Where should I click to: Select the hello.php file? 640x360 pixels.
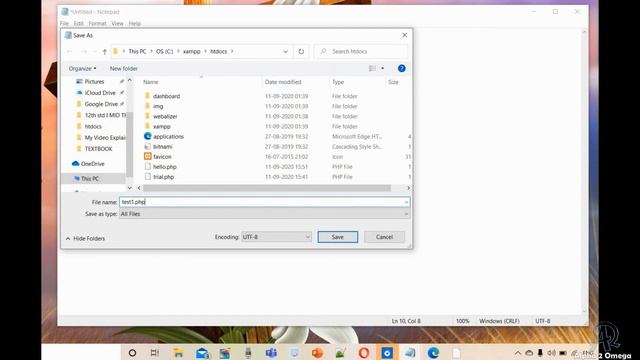[164, 167]
